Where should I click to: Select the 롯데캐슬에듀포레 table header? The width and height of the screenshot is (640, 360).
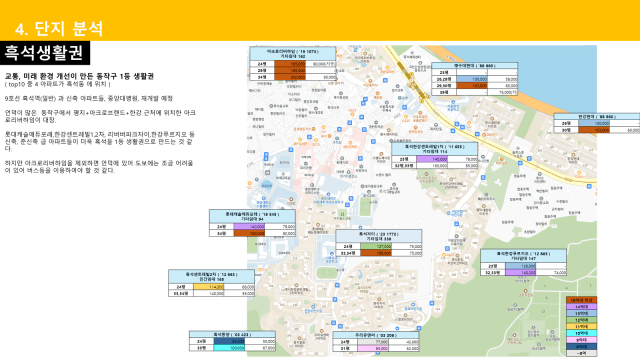point(252,216)
